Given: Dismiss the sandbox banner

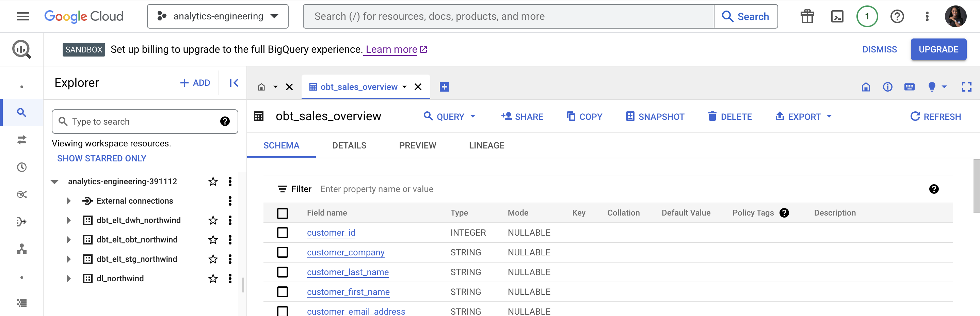Looking at the screenshot, I should pyautogui.click(x=880, y=49).
